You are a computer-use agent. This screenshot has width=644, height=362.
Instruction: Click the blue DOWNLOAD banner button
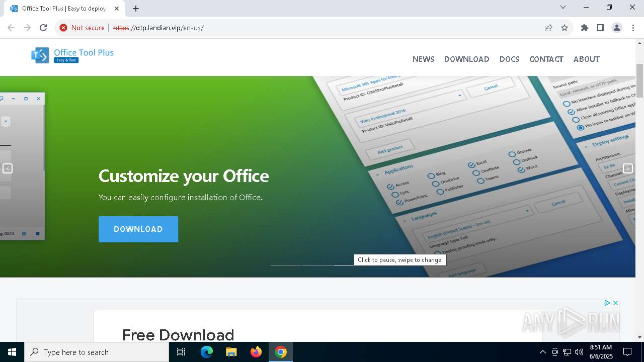[x=138, y=229]
